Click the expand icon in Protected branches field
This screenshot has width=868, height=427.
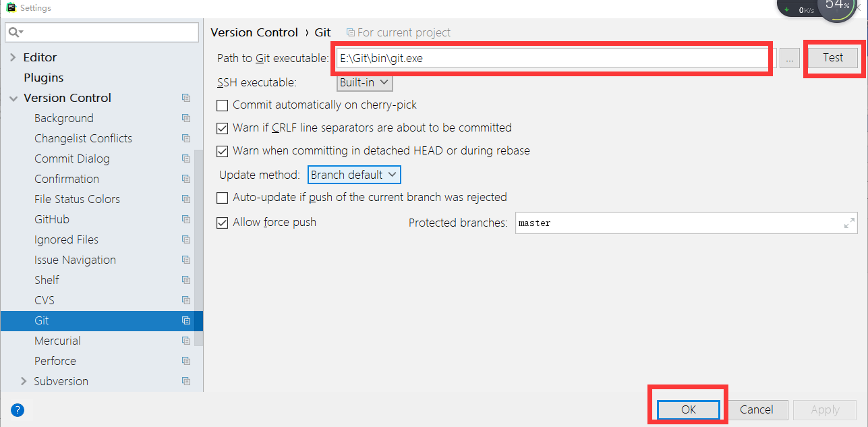[849, 223]
